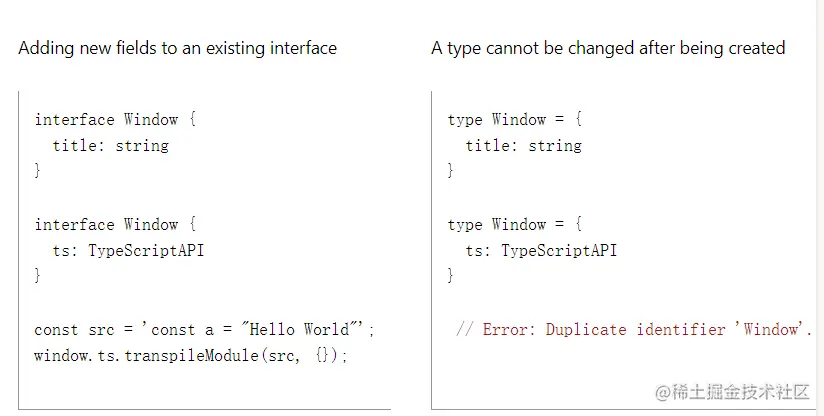Click the second 'type Window = {' declaration
824x416 pixels.
pyautogui.click(x=515, y=225)
